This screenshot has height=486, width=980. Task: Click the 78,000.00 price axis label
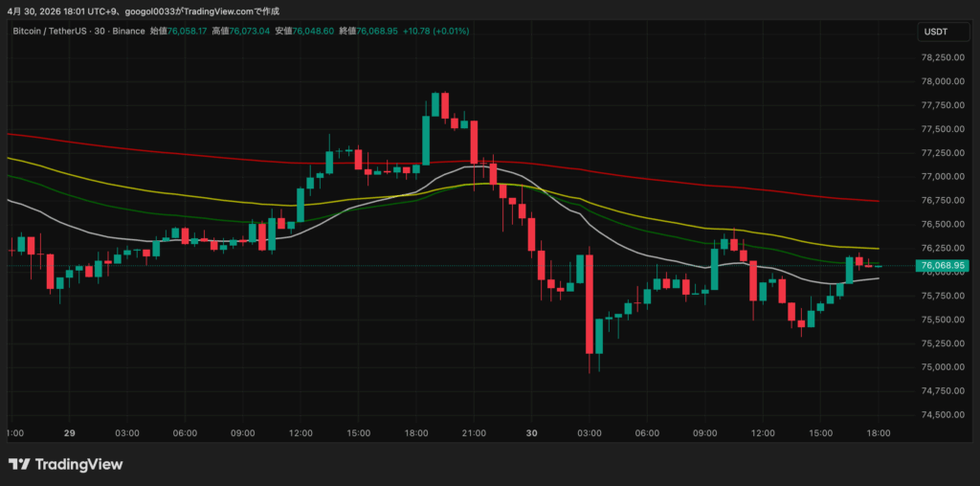coord(943,81)
